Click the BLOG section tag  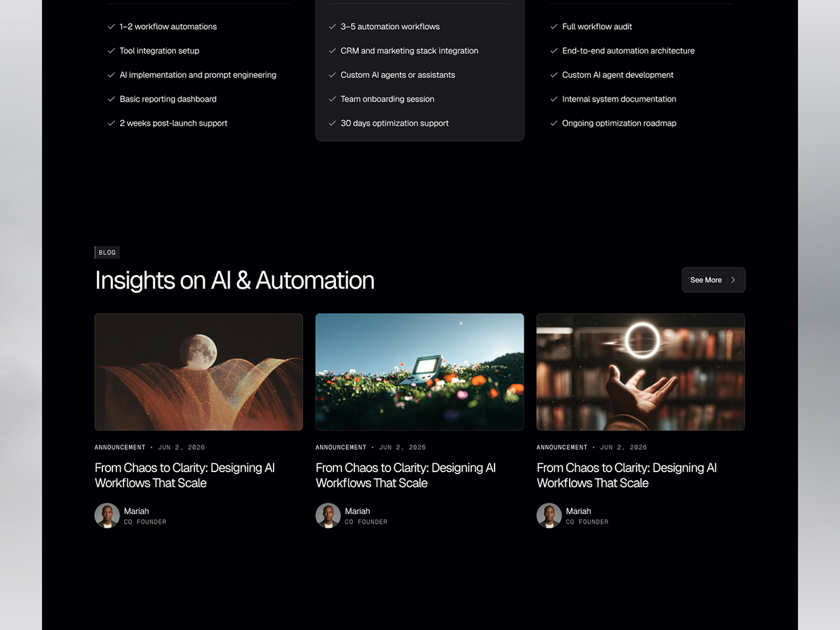click(x=107, y=253)
